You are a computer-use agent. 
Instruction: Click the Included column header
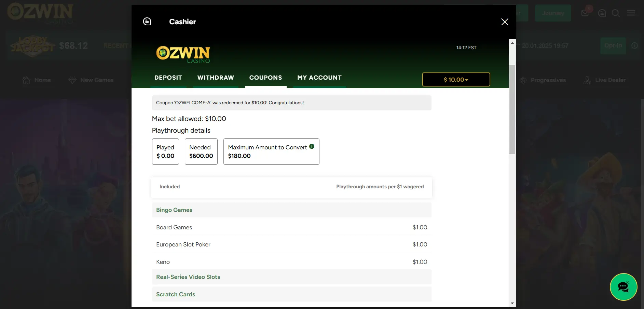[x=169, y=187]
